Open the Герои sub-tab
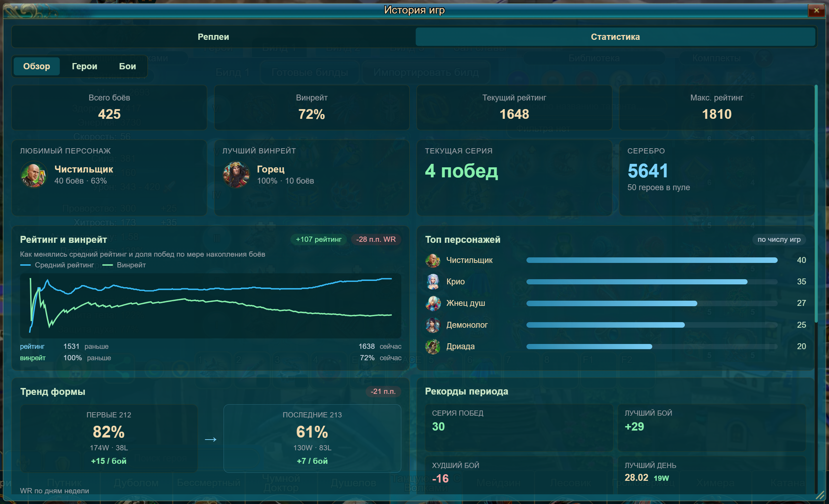The image size is (829, 504). [85, 66]
